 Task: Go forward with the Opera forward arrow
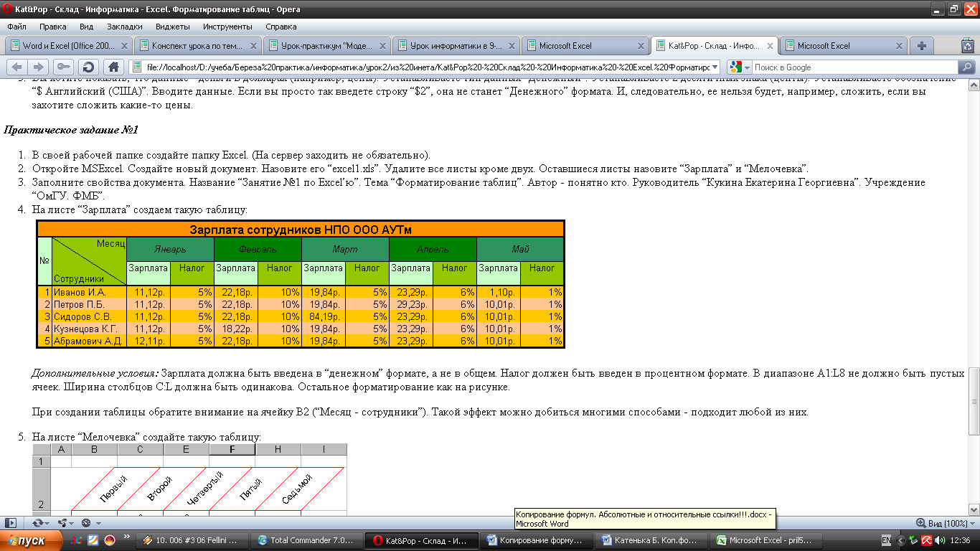tap(37, 67)
